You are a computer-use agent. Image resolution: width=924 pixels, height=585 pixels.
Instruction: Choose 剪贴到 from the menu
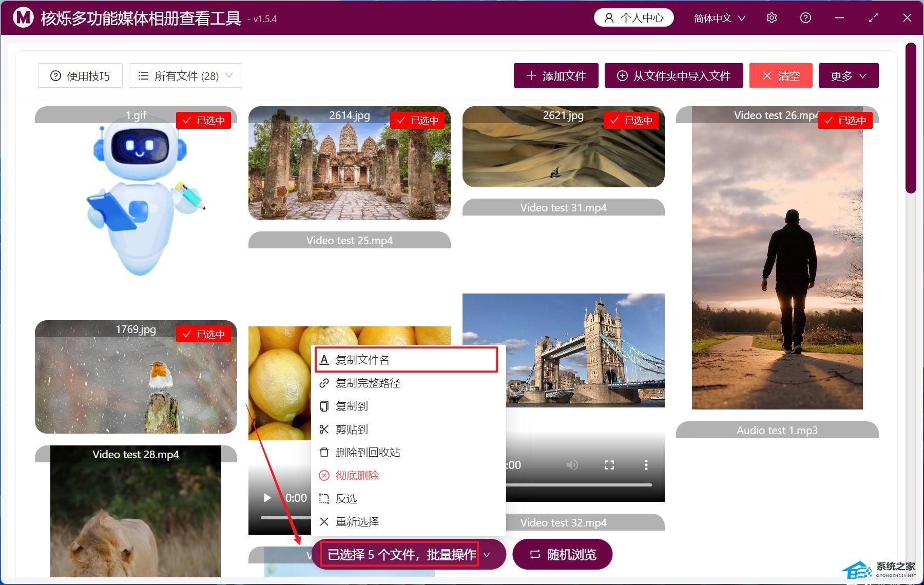409,429
